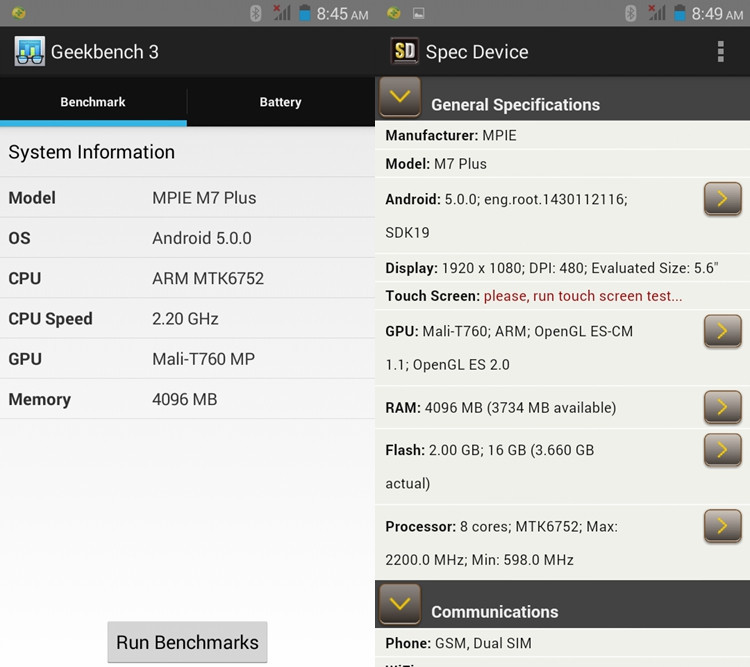This screenshot has height=667, width=750.
Task: Open Processor details arrow button
Action: [722, 525]
